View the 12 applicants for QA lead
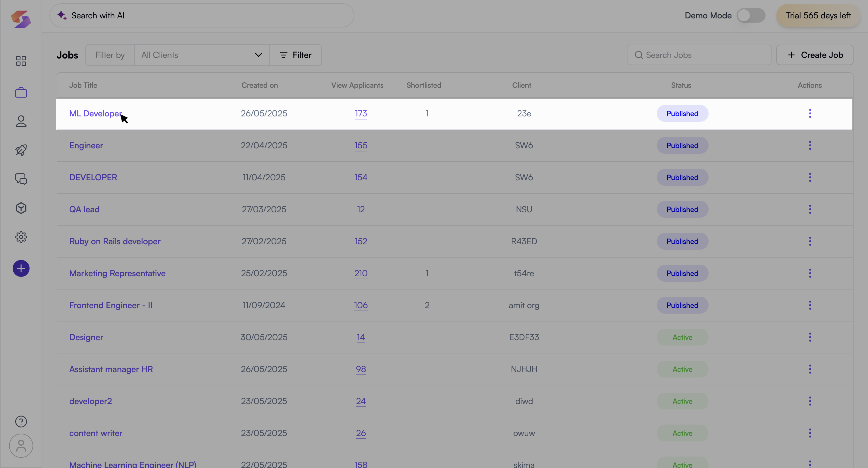Image resolution: width=868 pixels, height=468 pixels. click(361, 209)
